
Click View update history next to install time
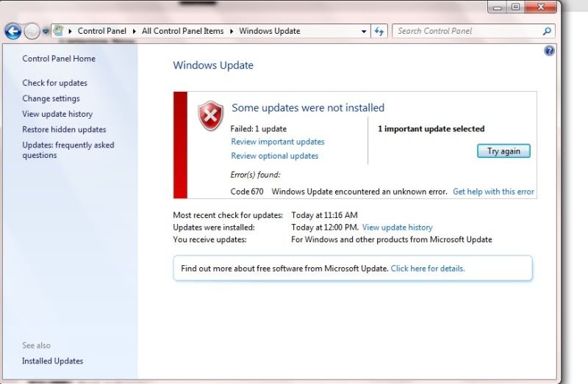pos(398,228)
